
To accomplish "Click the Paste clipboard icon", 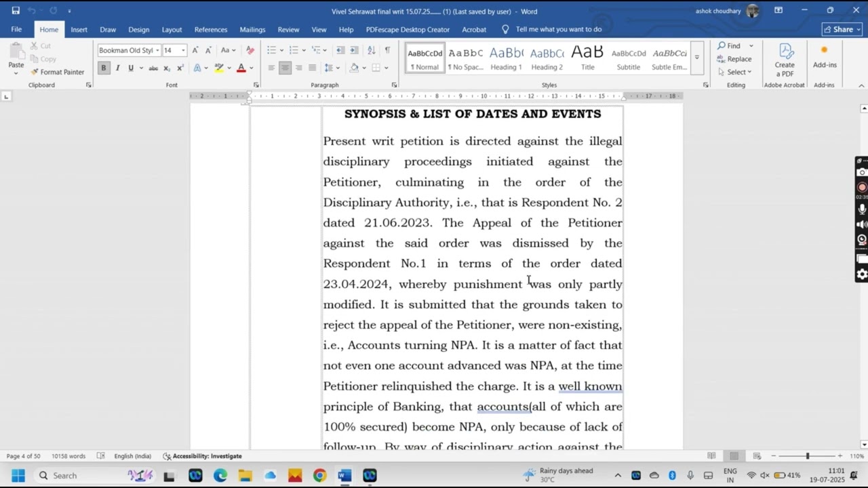I will pos(16,52).
